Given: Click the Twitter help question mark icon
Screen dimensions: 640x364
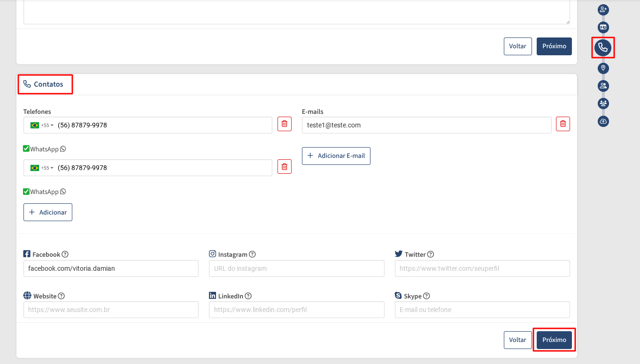Looking at the screenshot, I should pyautogui.click(x=431, y=254).
